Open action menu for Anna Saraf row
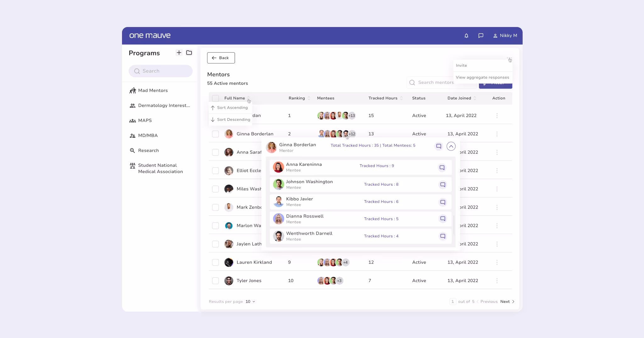Image resolution: width=644 pixels, height=338 pixels. (497, 152)
